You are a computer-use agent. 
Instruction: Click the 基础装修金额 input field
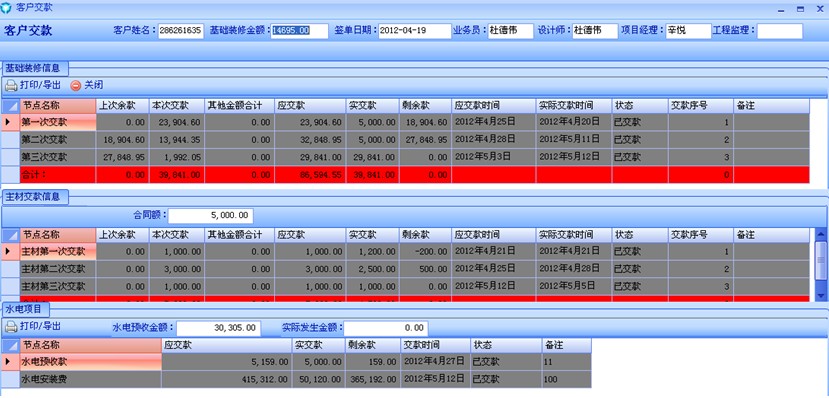coord(299,31)
